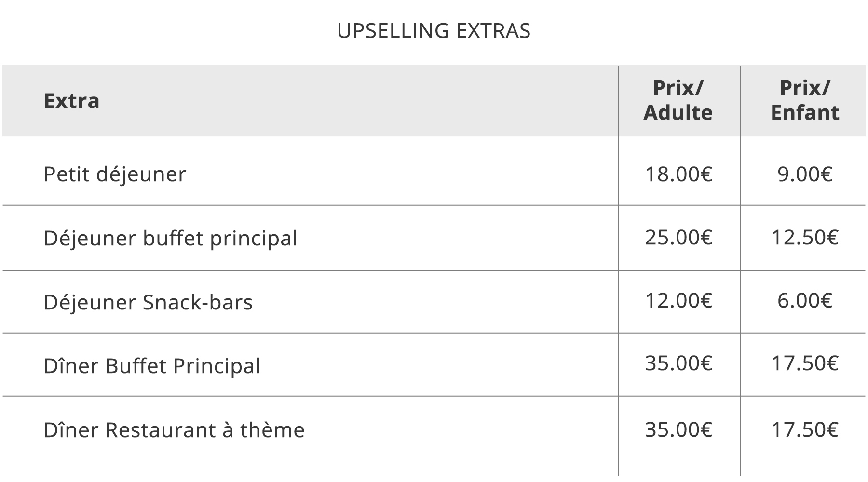Click the UPSELLING EXTRAS title
Screen dimensions: 868x482
point(434,31)
